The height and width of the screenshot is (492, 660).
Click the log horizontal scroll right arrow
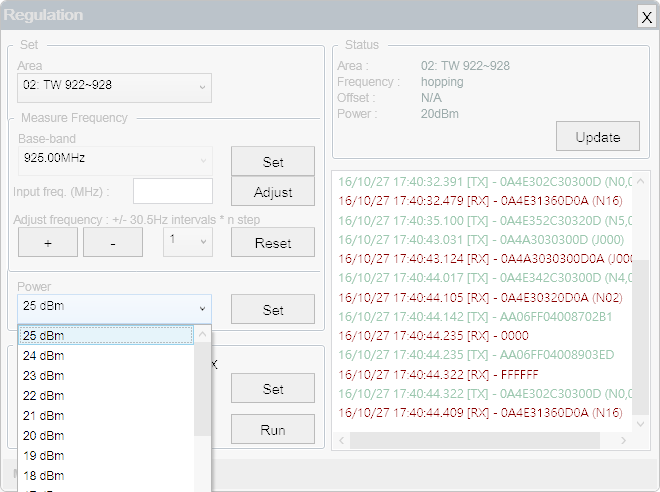(623, 440)
